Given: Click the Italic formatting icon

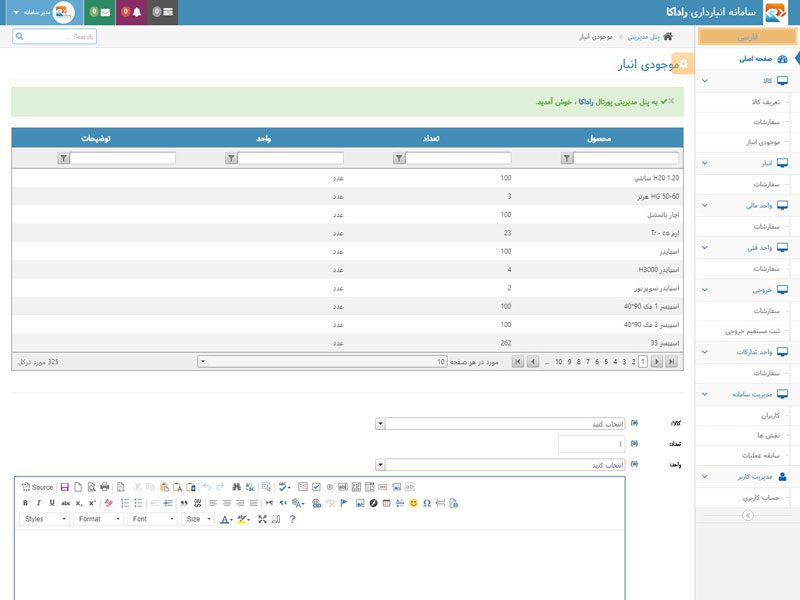Looking at the screenshot, I should (x=39, y=503).
